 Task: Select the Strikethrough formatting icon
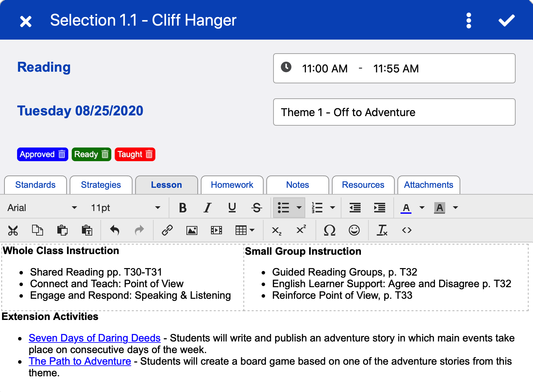point(256,208)
